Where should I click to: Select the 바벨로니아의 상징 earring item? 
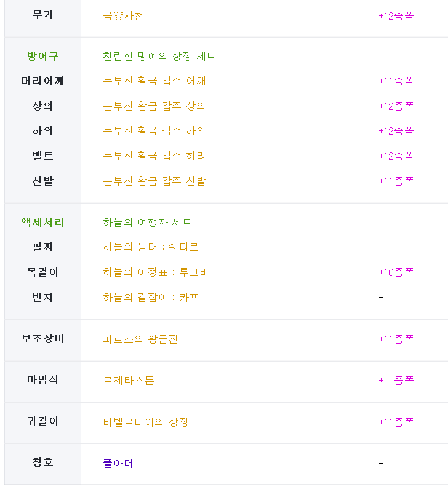tap(145, 422)
